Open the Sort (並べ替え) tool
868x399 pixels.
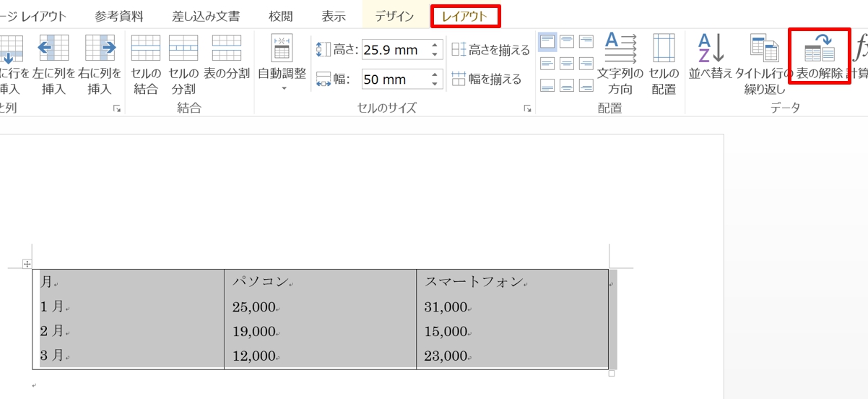pyautogui.click(x=711, y=57)
